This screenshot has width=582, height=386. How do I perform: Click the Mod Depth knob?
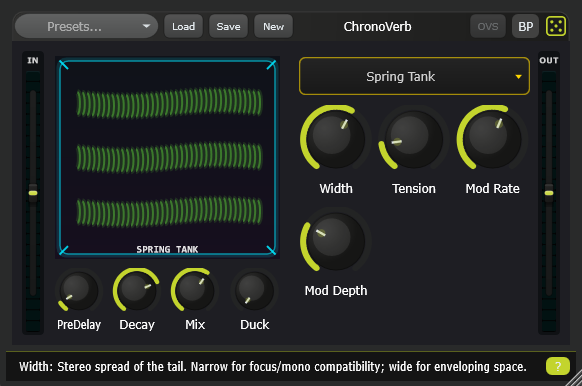[335, 240]
